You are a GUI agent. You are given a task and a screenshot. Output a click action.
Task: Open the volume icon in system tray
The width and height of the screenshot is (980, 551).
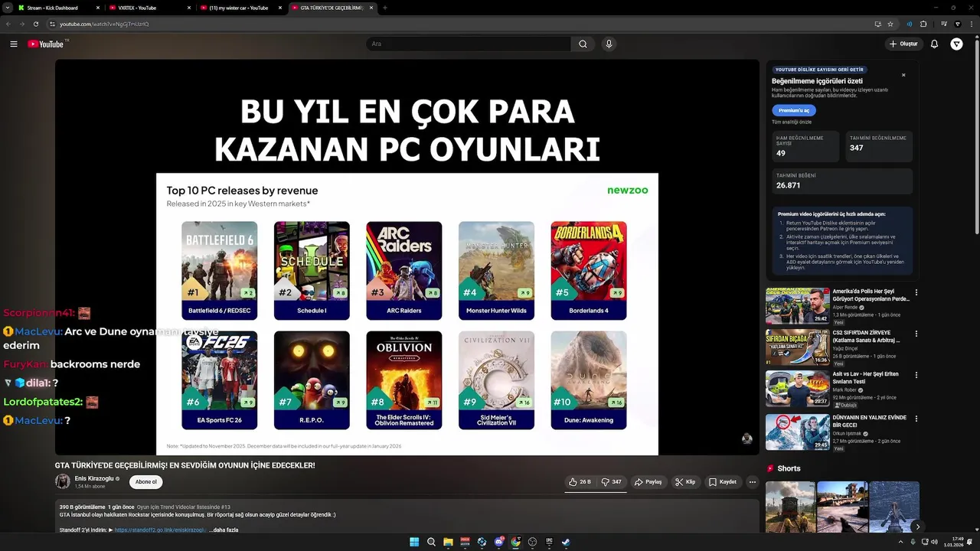(x=934, y=542)
